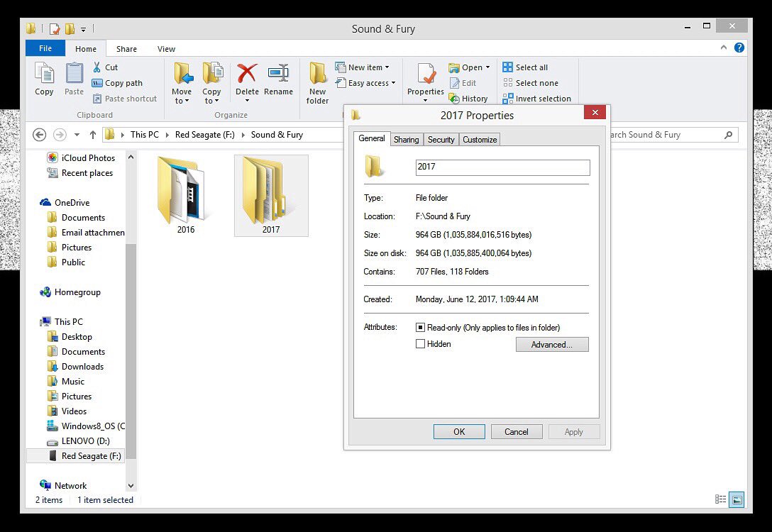Viewport: 772px width, 532px height.
Task: Create a New folder from ribbon
Action: [x=318, y=83]
